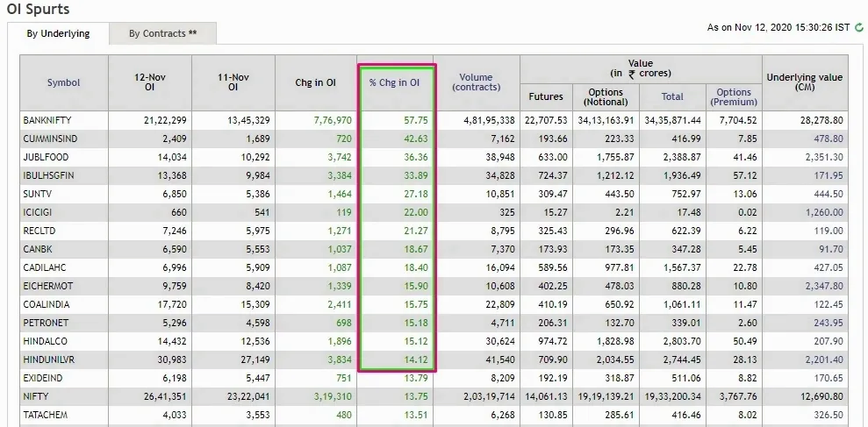Select the By Underlying tab
Screen dimensions: 868x427
coord(58,33)
